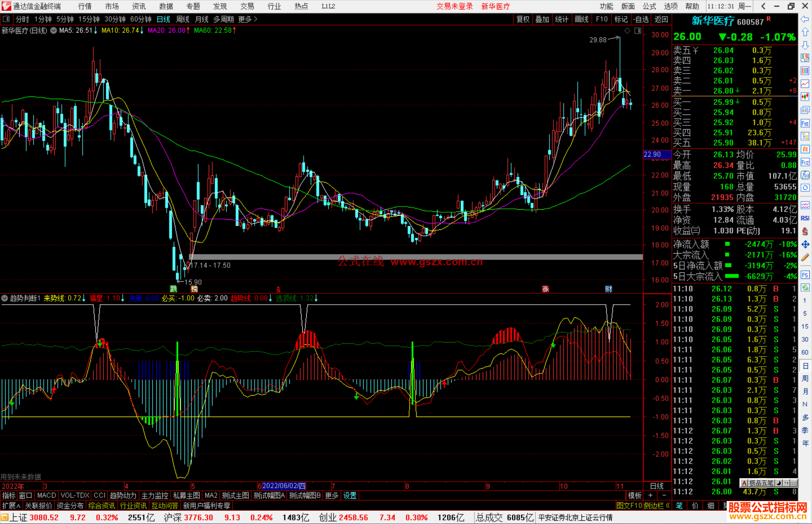This screenshot has width=812, height=524.
Task: Click the 交易未登录 link
Action: [454, 6]
